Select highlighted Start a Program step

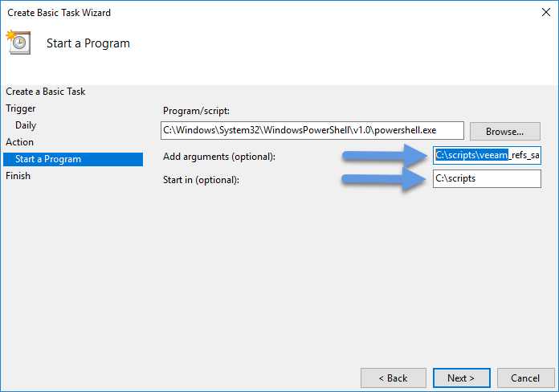click(x=73, y=159)
